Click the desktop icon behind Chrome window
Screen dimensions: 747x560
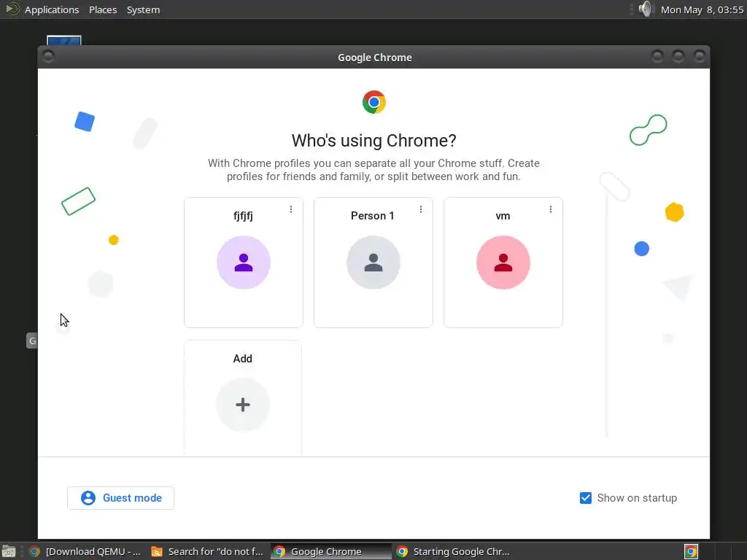[64, 41]
